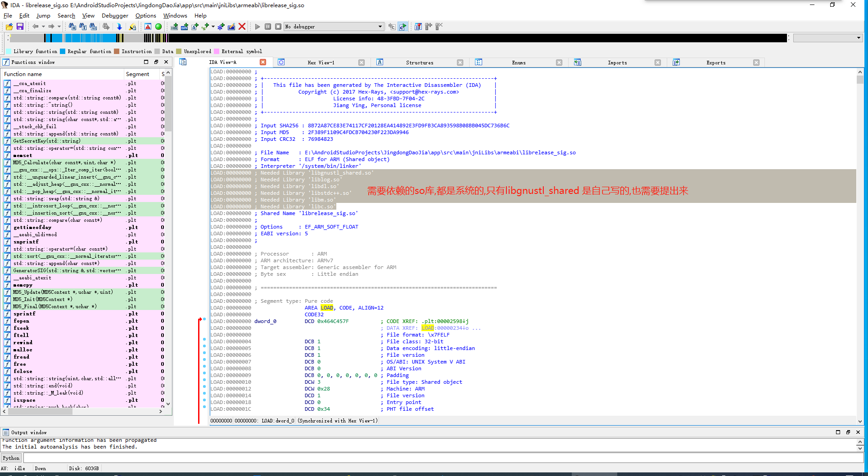Viewport: 868px width, 476px height.
Task: Open the Debugger menu
Action: pos(115,15)
